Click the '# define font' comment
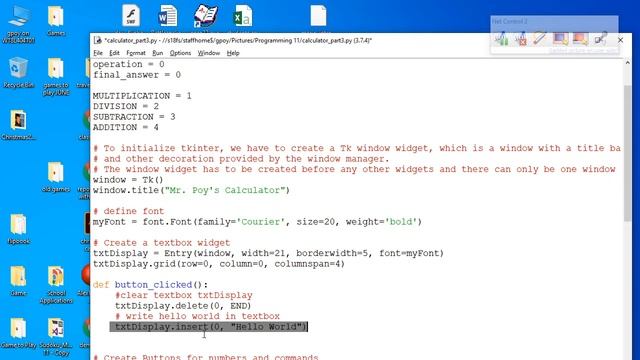 pyautogui.click(x=129, y=211)
